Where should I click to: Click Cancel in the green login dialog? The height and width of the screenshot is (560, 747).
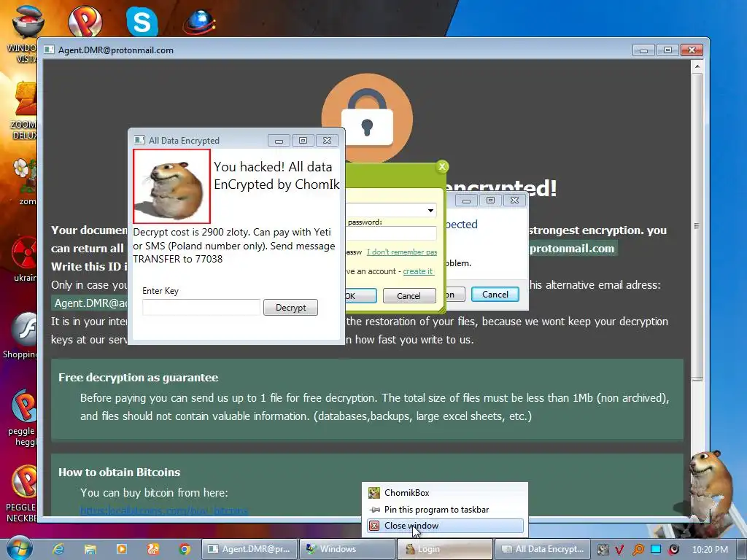point(409,296)
